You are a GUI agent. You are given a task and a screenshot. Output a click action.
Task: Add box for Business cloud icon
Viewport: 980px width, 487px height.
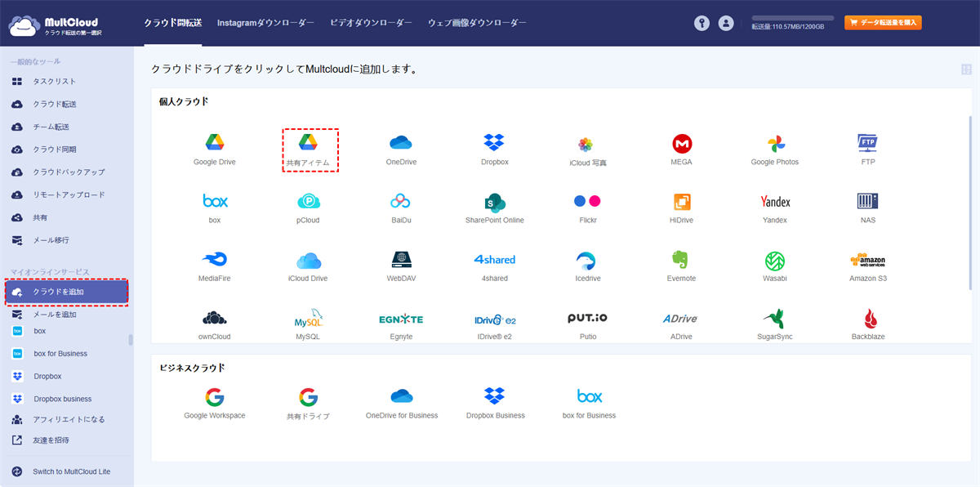pos(589,396)
